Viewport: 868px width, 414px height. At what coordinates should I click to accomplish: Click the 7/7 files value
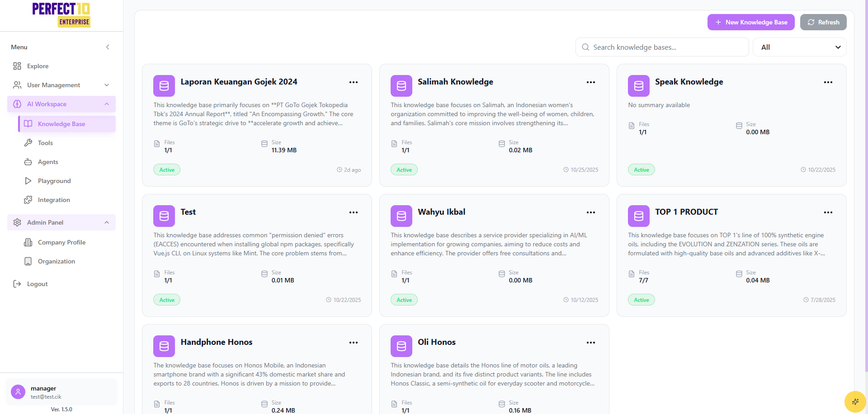pyautogui.click(x=643, y=280)
